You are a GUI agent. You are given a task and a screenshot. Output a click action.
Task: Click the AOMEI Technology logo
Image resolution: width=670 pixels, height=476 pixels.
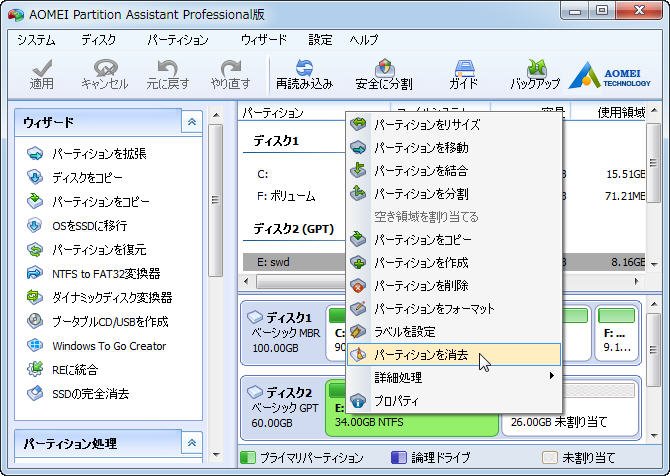point(609,75)
